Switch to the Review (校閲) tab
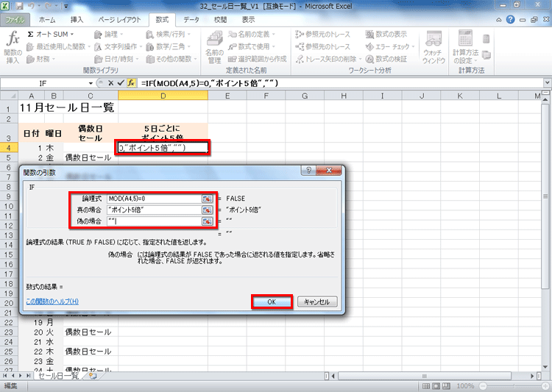Viewport: 552px width, 392px height. coord(220,20)
